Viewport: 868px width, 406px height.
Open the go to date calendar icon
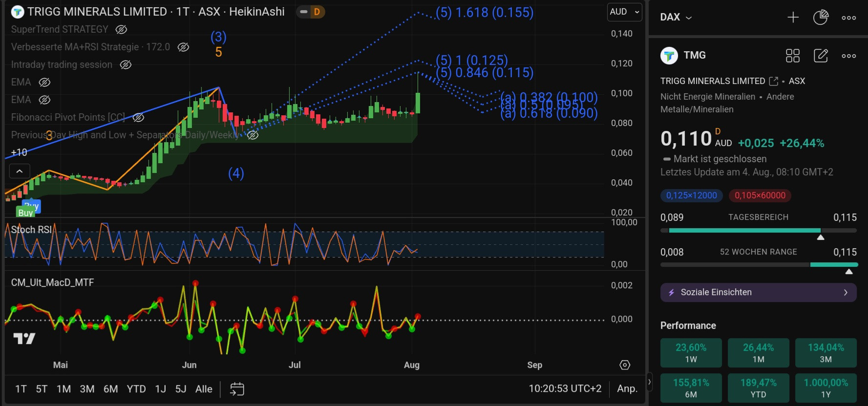tap(237, 389)
